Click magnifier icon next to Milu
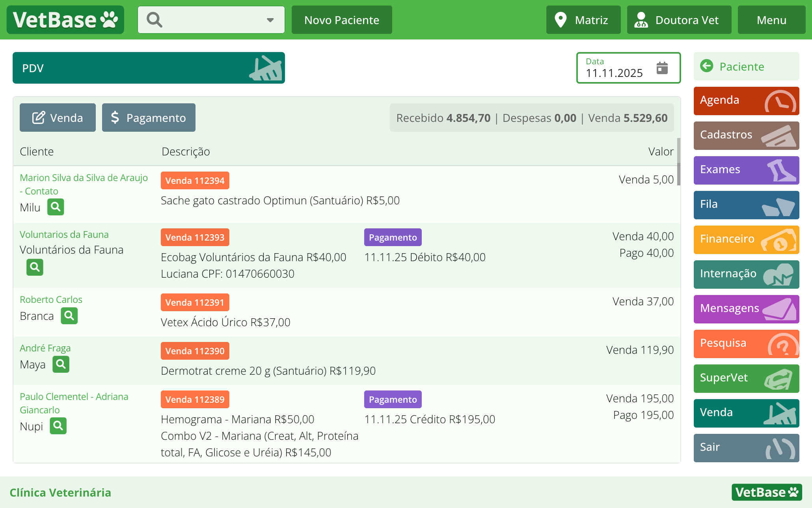Screen dimensions: 812x508 [56, 207]
